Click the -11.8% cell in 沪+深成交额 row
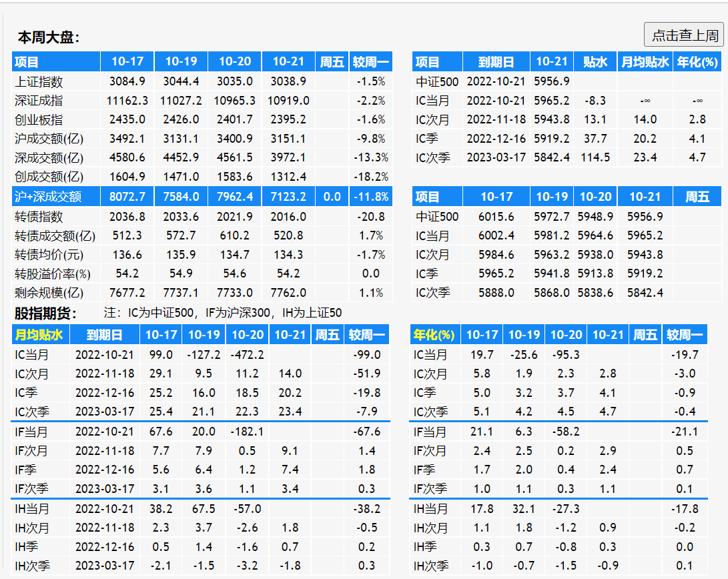This screenshot has height=579, width=728. point(371,196)
